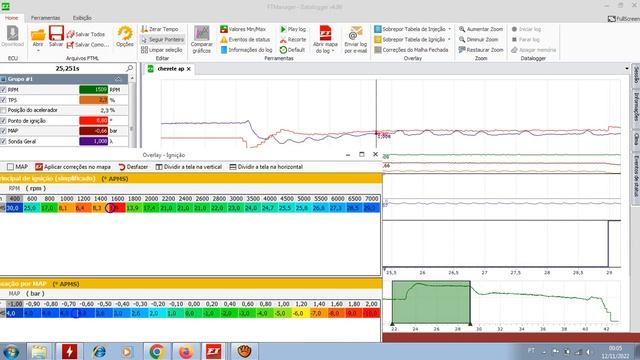Toggle the Sonda Geral checkbox
The image size is (640, 360).
click(3, 142)
